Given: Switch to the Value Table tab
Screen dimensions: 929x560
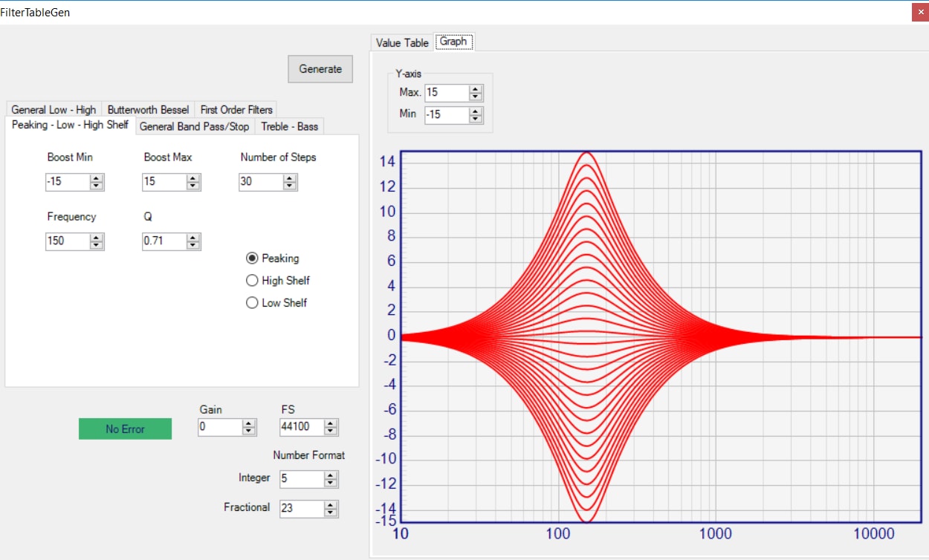Looking at the screenshot, I should (402, 43).
